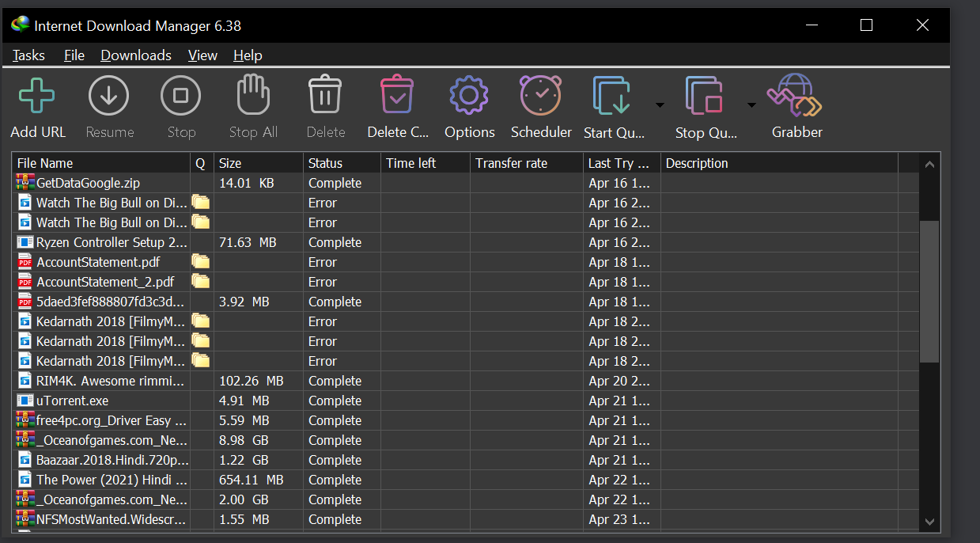Click the Resume download icon
This screenshot has width=980, height=543.
pos(109,97)
